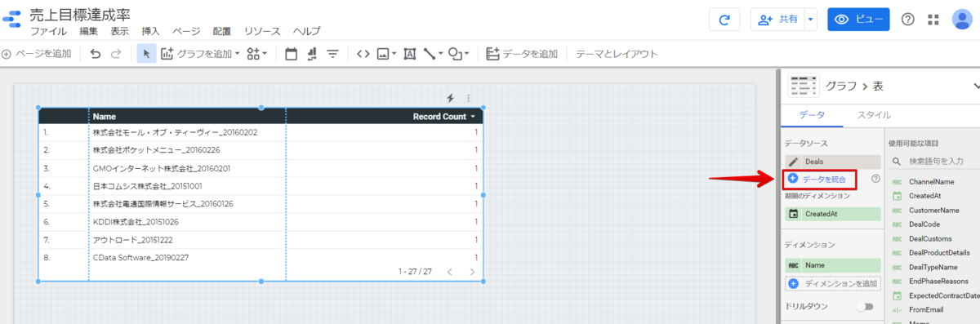The width and height of the screenshot is (980, 324).
Task: Click the table chart type icon
Action: pos(803,86)
